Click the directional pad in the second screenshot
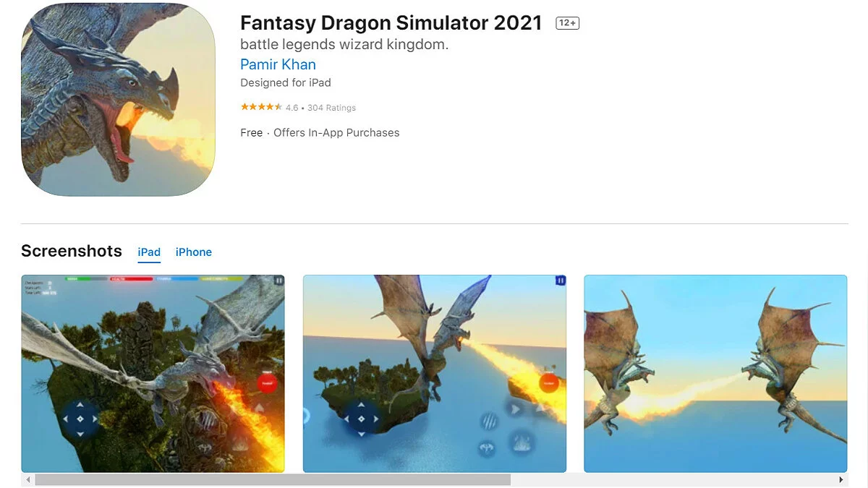This screenshot has height=488, width=868. [361, 419]
